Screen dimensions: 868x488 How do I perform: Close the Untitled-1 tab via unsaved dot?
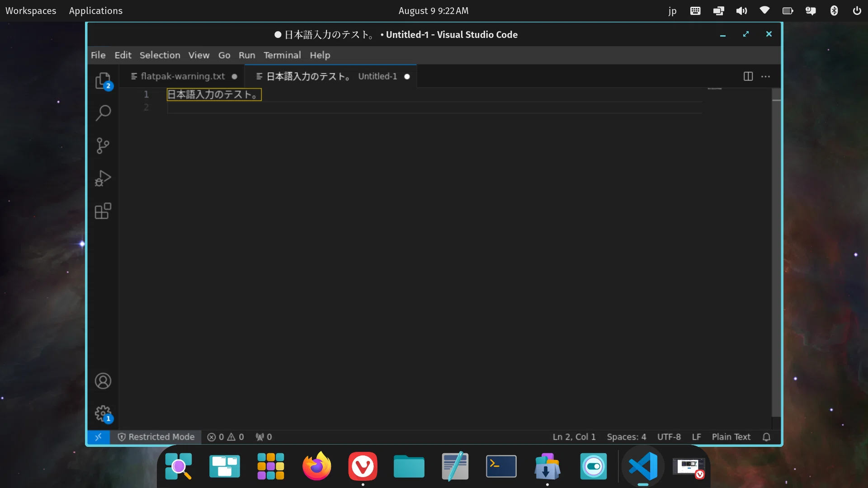point(407,76)
